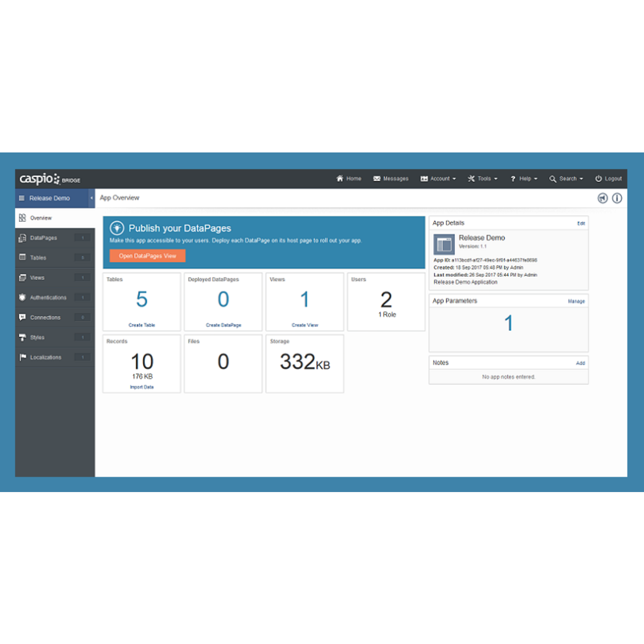Click Manage link in App Parameters
This screenshot has height=644, width=644.
tap(576, 301)
